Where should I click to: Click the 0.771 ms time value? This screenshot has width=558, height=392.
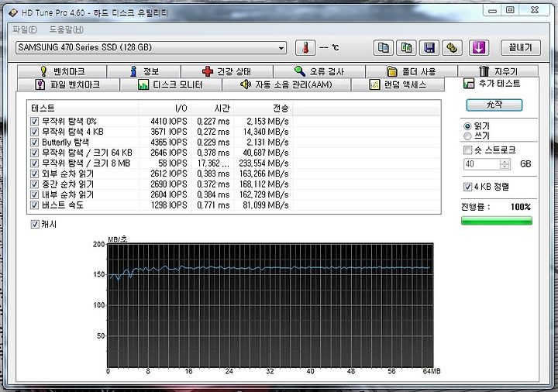tap(214, 205)
